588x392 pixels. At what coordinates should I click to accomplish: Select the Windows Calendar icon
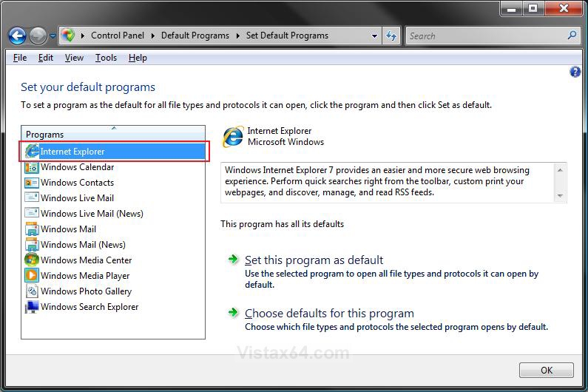pyautogui.click(x=32, y=167)
